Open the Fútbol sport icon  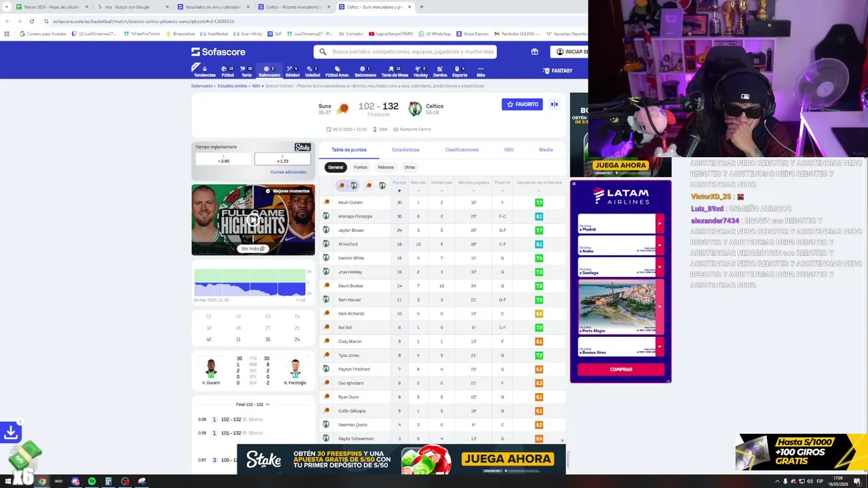228,71
